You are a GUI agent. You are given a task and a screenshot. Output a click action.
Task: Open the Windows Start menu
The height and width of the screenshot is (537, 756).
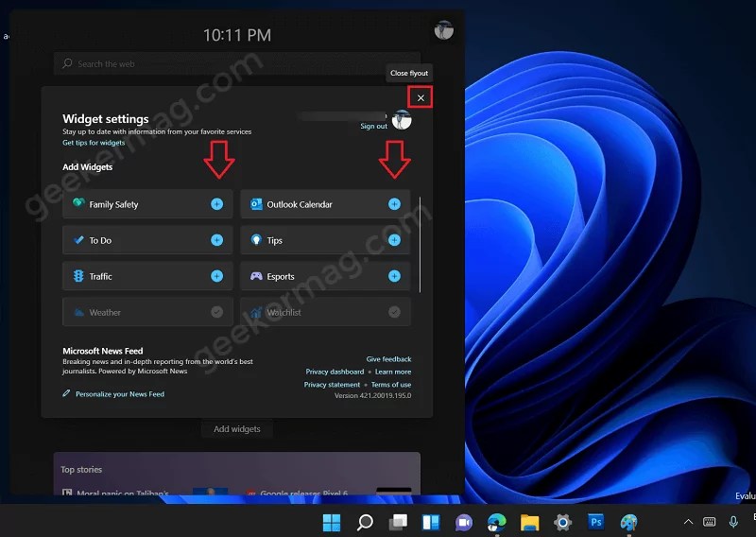pos(332,522)
